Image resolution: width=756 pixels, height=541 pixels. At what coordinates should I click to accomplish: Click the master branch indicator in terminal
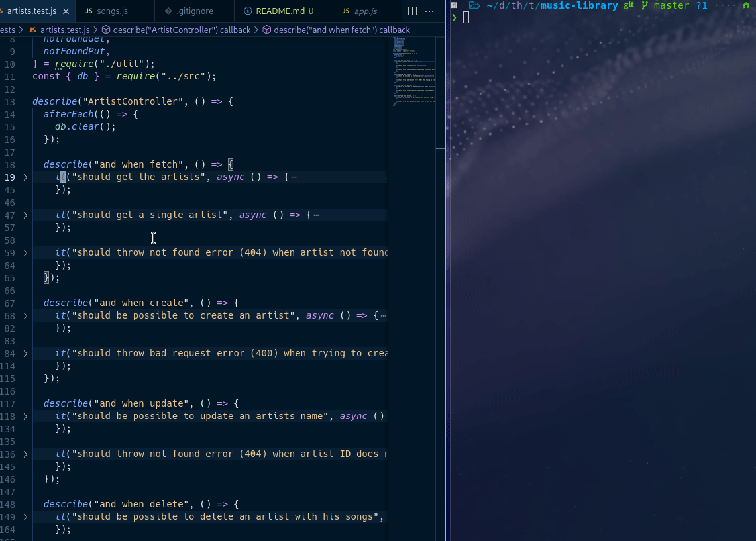pyautogui.click(x=672, y=5)
